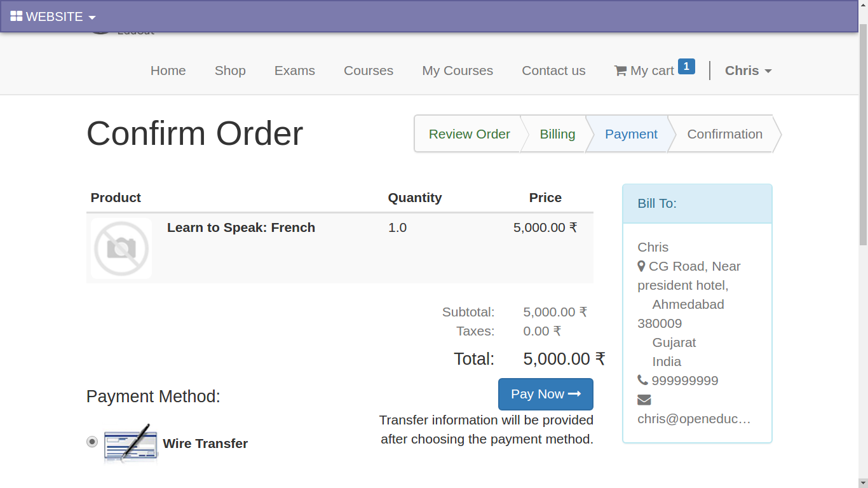Open the Contact us page

(x=553, y=71)
